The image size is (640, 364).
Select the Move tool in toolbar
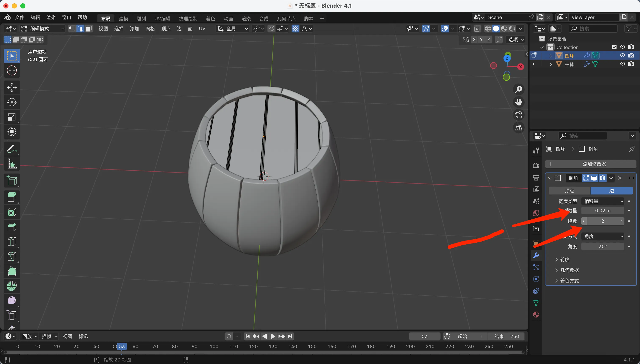(x=11, y=88)
